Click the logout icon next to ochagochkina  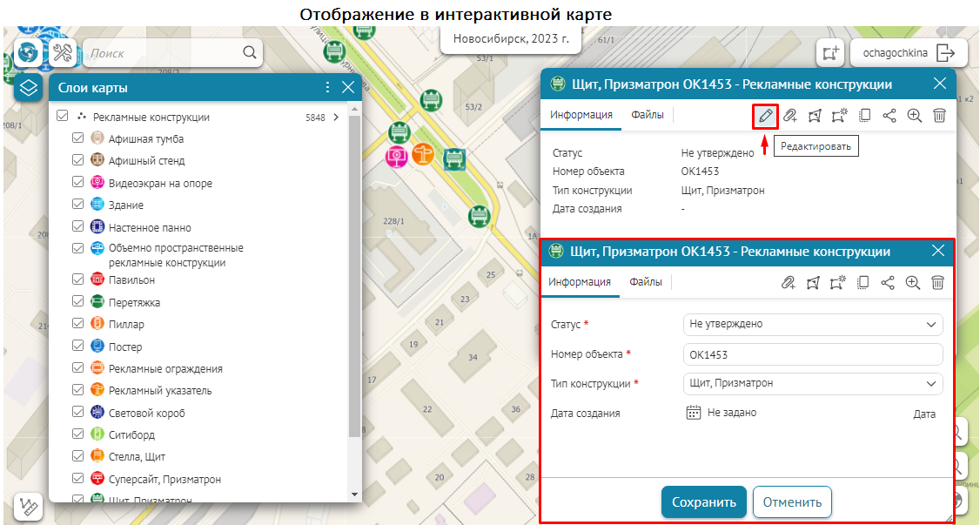pyautogui.click(x=945, y=53)
